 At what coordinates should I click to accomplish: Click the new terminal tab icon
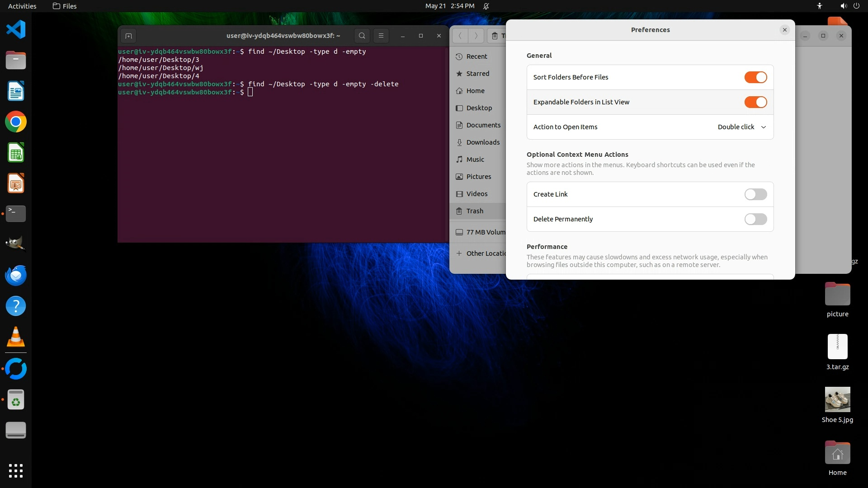coord(128,36)
